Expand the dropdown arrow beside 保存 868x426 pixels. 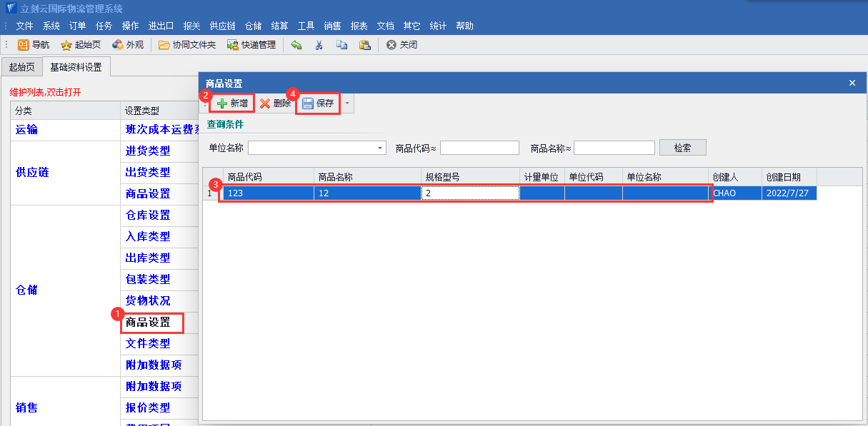[x=347, y=103]
